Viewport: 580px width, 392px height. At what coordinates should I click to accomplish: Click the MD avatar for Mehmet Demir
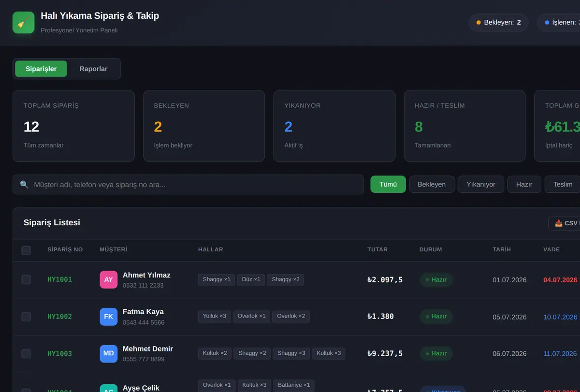(x=109, y=353)
